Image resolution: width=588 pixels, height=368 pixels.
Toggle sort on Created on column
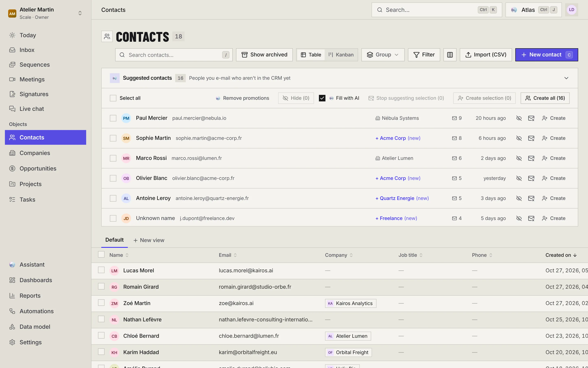click(x=561, y=255)
